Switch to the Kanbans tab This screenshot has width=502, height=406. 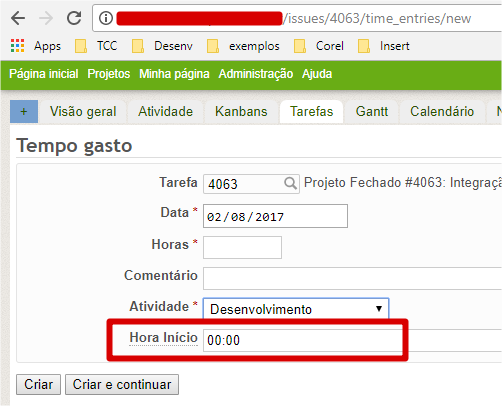[x=241, y=112]
